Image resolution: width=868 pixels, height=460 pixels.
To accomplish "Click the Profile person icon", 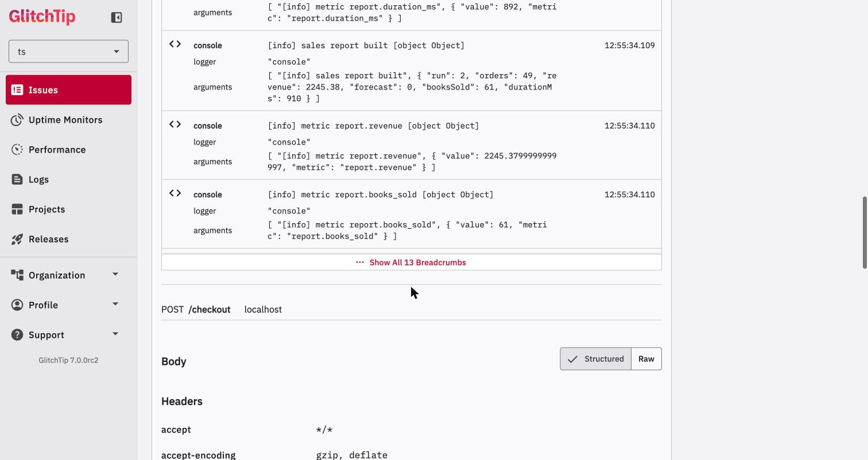I will pyautogui.click(x=17, y=305).
